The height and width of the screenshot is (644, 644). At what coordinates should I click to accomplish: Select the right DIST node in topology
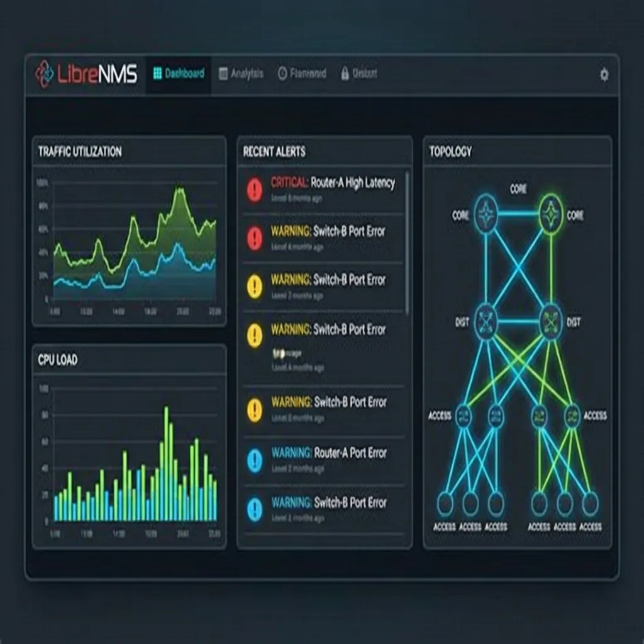coord(550,321)
